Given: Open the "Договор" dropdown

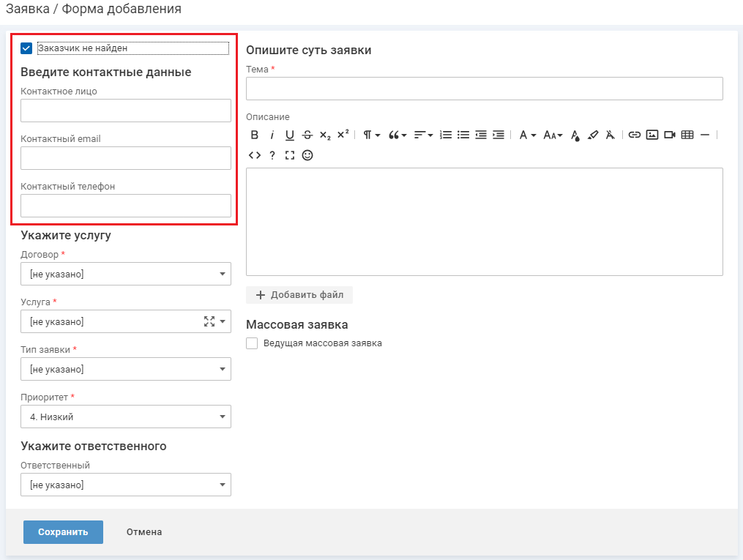Looking at the screenshot, I should click(126, 274).
